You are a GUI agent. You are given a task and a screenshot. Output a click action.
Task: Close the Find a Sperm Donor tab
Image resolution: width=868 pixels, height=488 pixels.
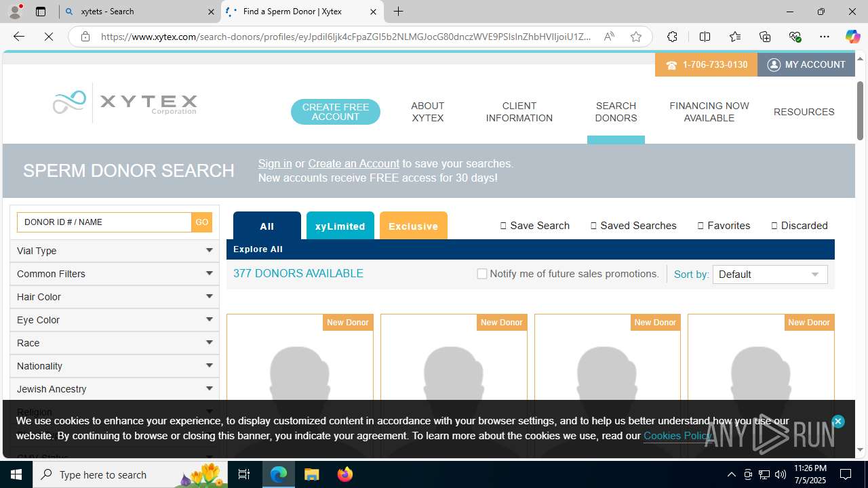(x=373, y=12)
